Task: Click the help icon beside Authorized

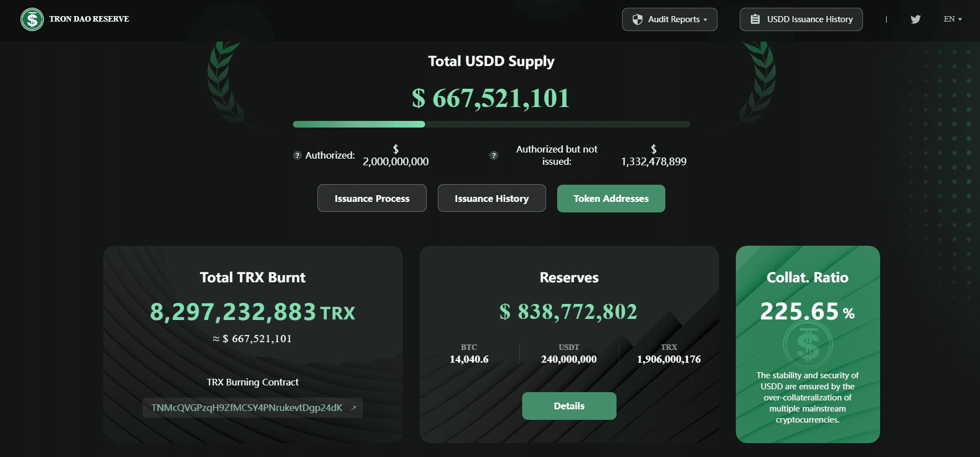Action: pos(297,155)
